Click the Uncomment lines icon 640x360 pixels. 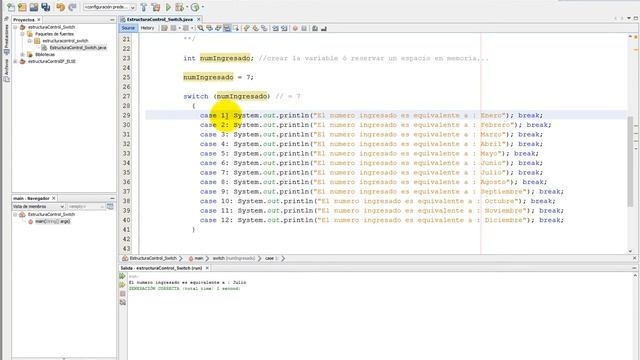click(324, 28)
